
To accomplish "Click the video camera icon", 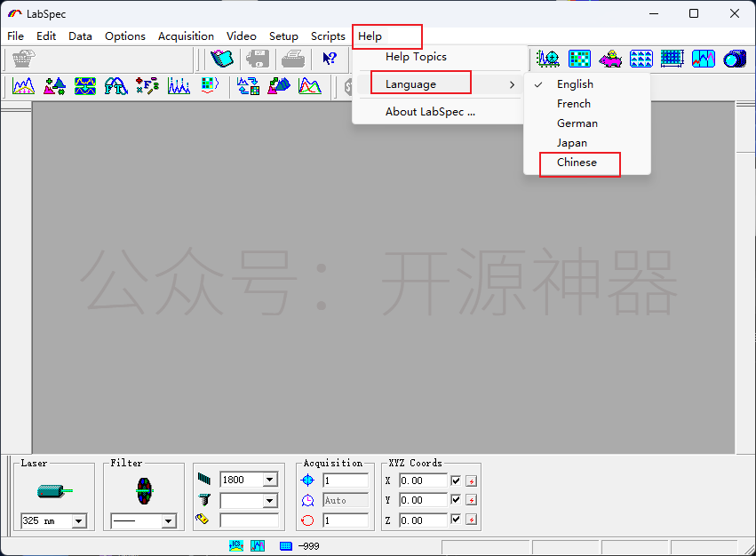I will coord(735,59).
